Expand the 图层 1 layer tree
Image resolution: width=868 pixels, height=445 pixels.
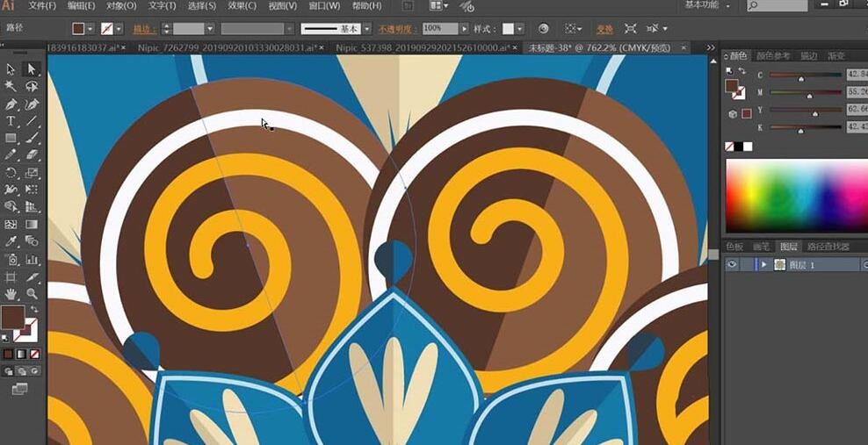[x=763, y=264]
